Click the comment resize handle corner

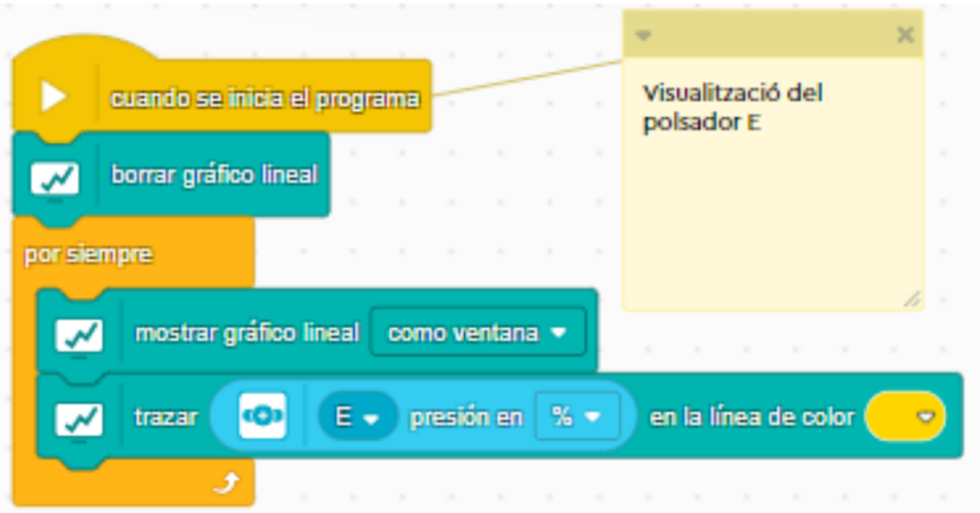912,300
